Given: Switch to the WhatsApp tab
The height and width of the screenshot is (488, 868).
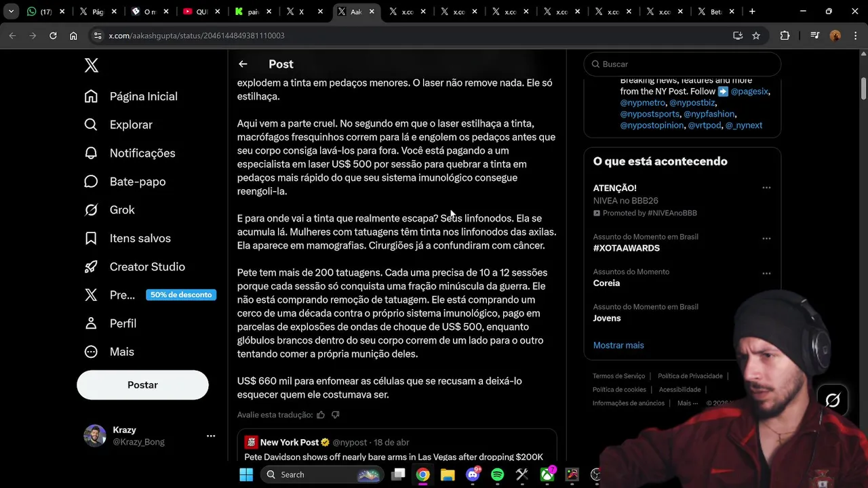Looking at the screenshot, I should pos(45,12).
